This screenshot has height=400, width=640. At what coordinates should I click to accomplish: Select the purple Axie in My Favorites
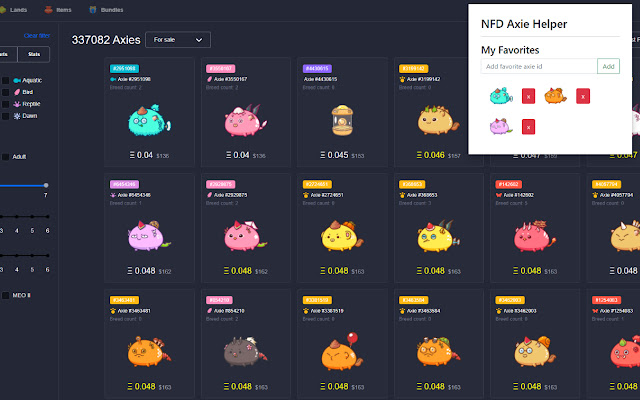coord(501,126)
